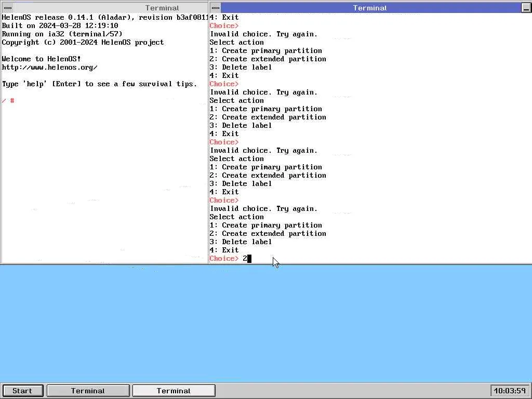Click the 'Built on 2024-03-28 12:19:10' line
This screenshot has height=399, width=532.
point(60,26)
